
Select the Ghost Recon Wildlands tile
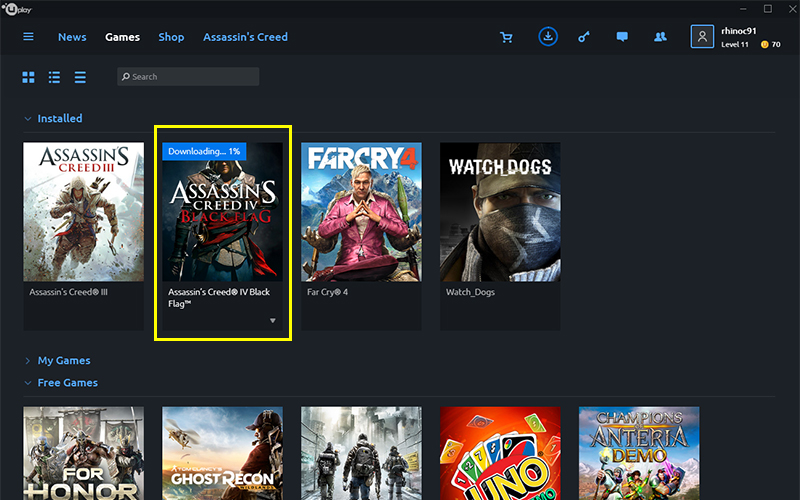pyautogui.click(x=222, y=453)
